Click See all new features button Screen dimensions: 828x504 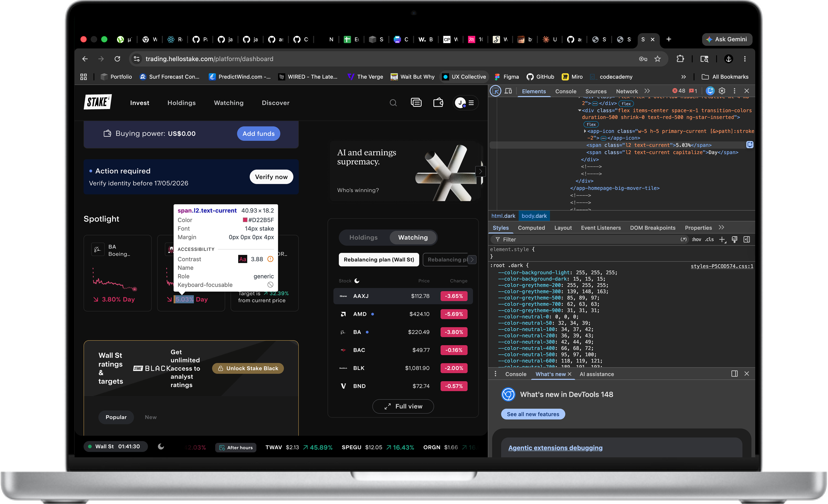coord(533,414)
